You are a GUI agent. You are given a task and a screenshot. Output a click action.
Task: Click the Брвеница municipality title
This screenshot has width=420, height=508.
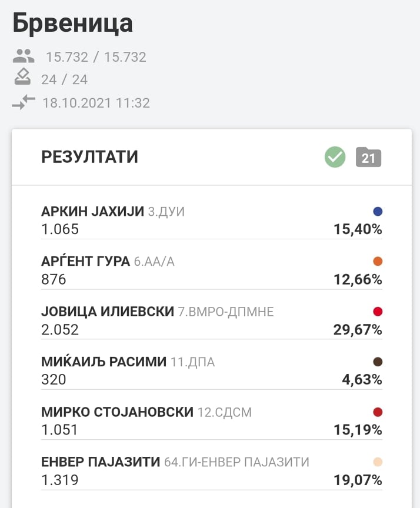72,24
